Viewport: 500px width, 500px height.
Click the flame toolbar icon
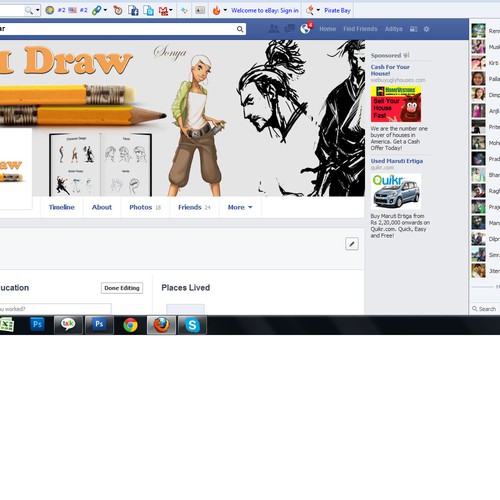(216, 10)
